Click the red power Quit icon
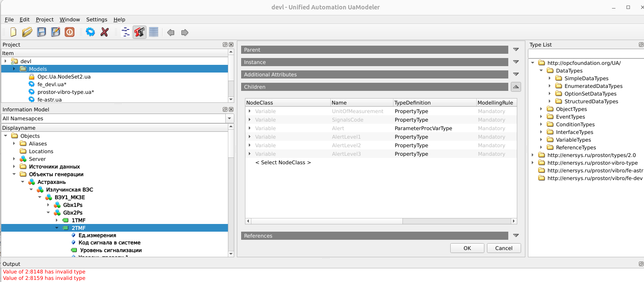644x282 pixels. point(70,32)
